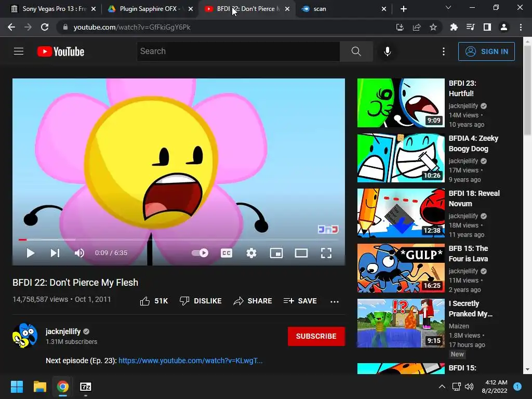
Task: Go back to previous page
Action: (11, 27)
